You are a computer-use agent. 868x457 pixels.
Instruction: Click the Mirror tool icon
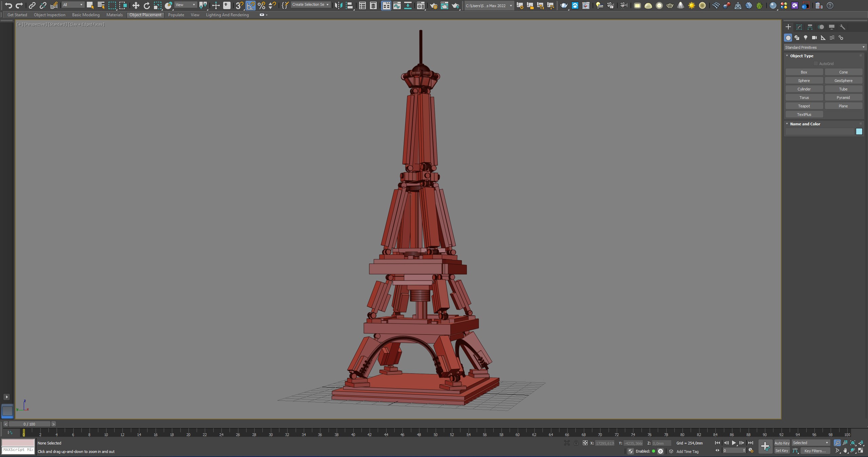[338, 5]
